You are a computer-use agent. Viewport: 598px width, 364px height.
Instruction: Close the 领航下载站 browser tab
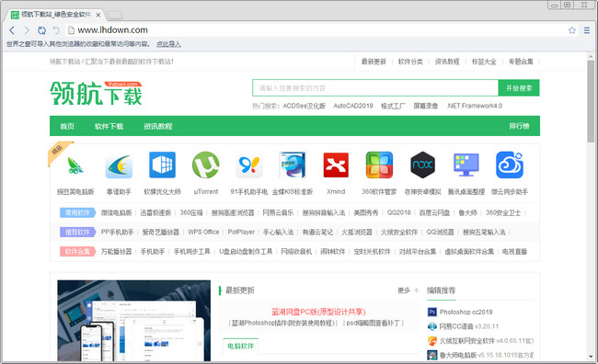click(98, 15)
